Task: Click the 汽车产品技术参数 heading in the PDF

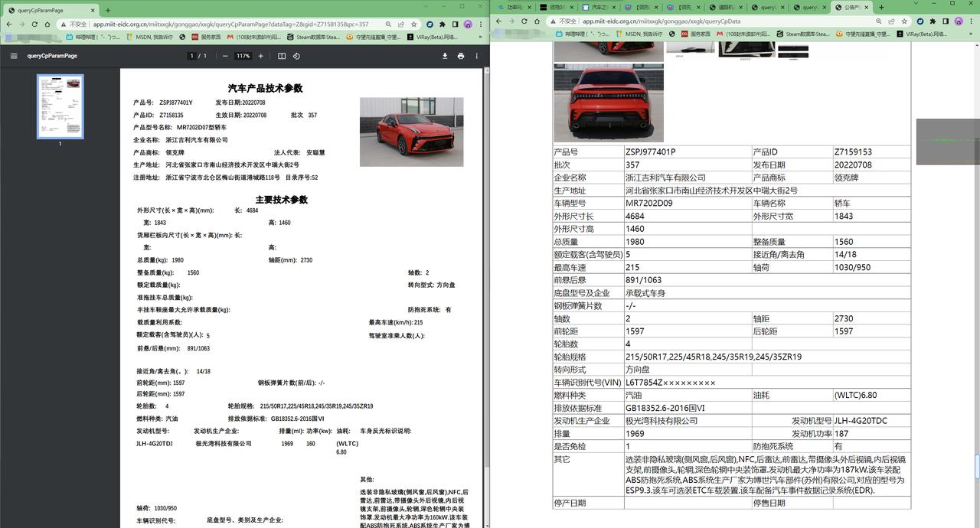Action: click(265, 88)
